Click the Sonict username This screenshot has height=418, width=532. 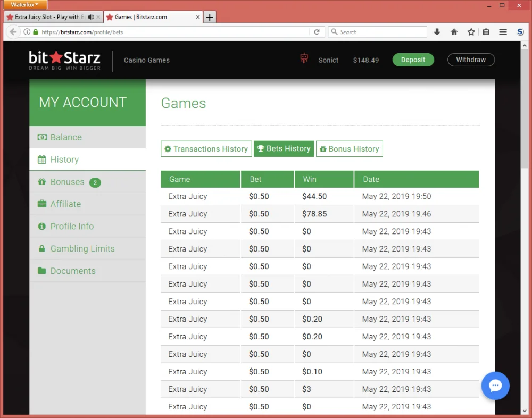coord(328,61)
